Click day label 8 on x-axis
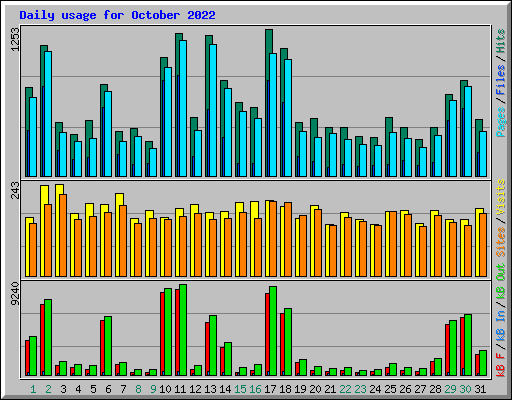512x400 pixels. pyautogui.click(x=138, y=389)
